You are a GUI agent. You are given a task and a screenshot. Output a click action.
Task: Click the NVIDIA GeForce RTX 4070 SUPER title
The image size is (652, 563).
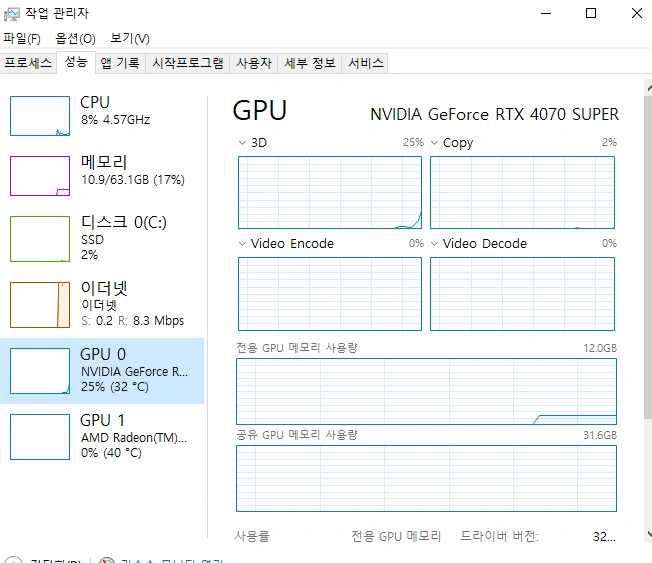[494, 114]
